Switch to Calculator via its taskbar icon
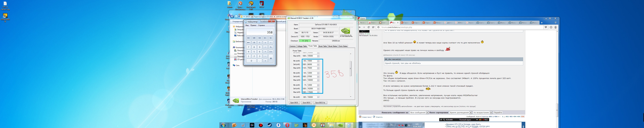 [x=349, y=125]
